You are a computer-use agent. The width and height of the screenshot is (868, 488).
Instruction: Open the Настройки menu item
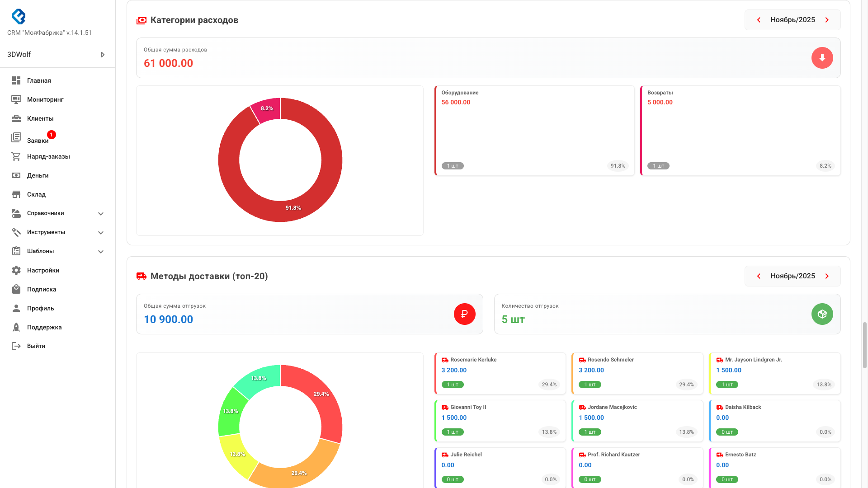(43, 270)
